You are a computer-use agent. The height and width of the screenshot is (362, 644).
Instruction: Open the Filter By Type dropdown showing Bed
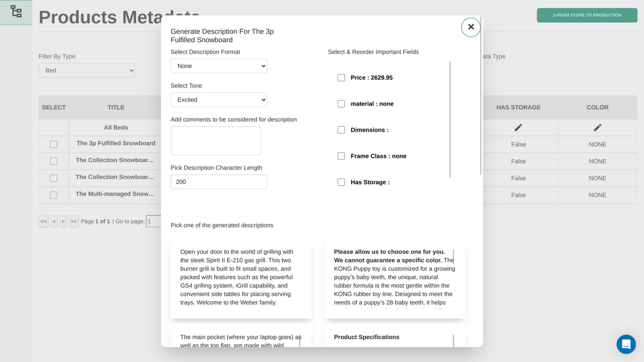pyautogui.click(x=87, y=70)
